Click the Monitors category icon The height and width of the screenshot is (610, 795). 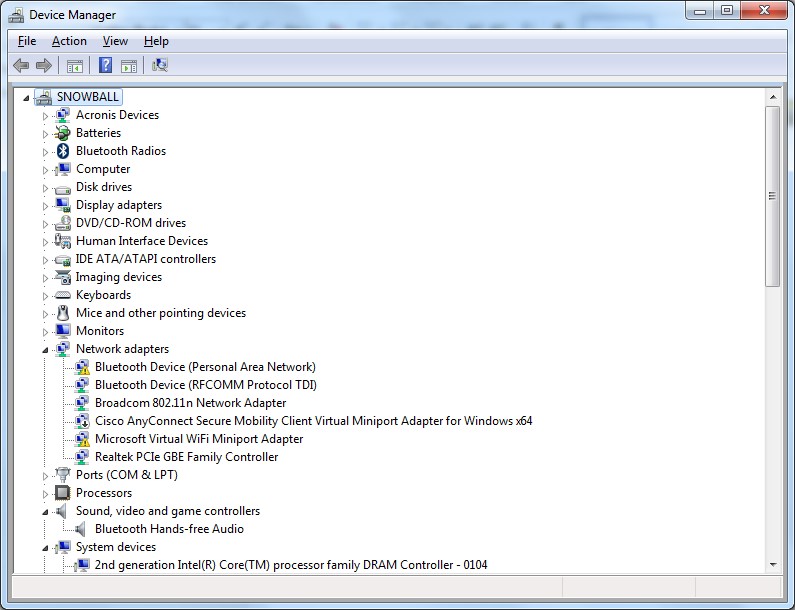pyautogui.click(x=62, y=331)
